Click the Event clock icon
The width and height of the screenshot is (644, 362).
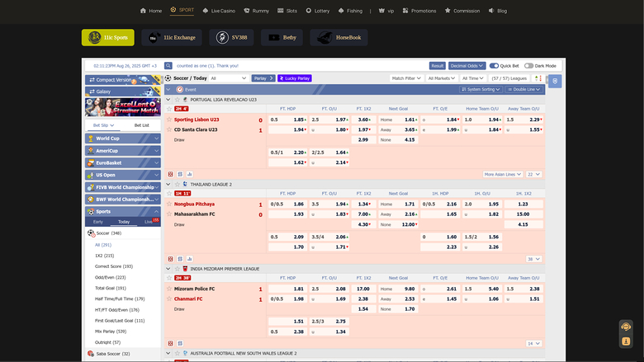179,89
